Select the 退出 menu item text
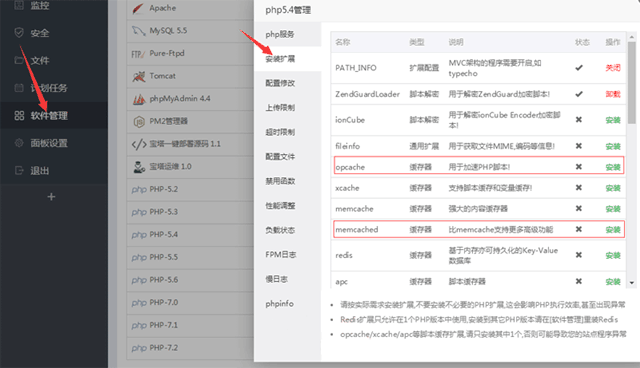 pyautogui.click(x=40, y=171)
